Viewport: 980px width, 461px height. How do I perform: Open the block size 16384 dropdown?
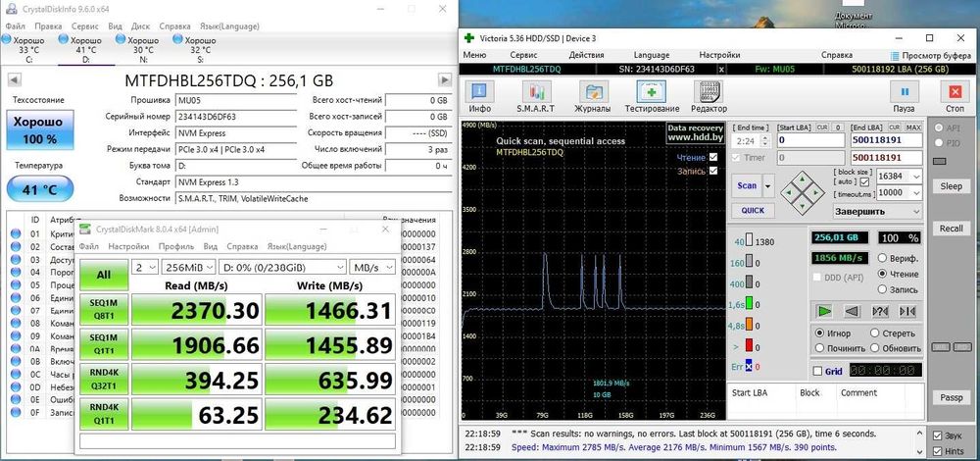915,177
